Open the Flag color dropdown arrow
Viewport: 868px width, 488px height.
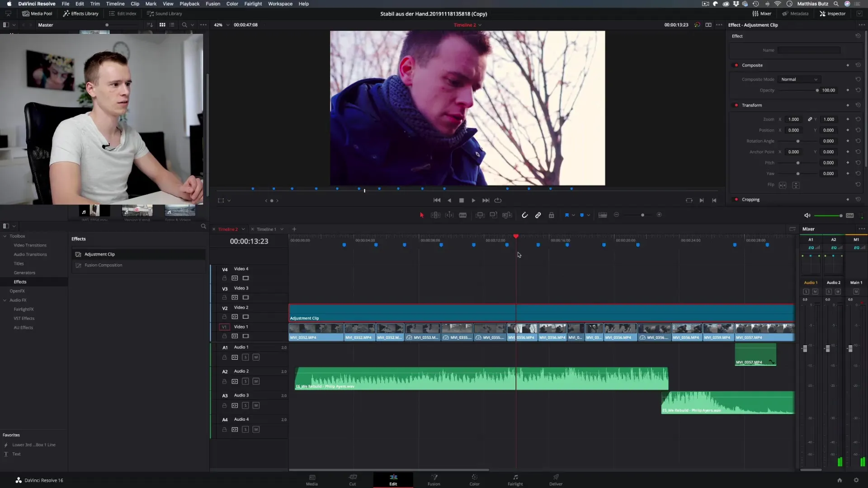point(573,216)
